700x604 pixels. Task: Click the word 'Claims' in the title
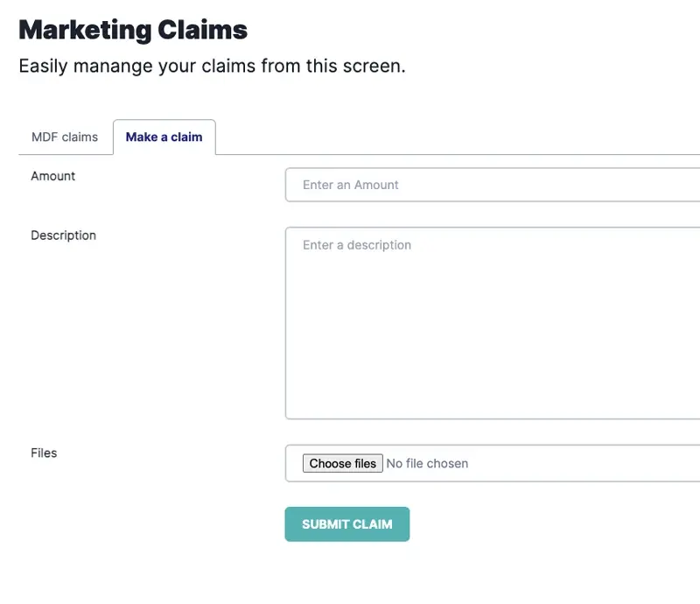coord(202,30)
